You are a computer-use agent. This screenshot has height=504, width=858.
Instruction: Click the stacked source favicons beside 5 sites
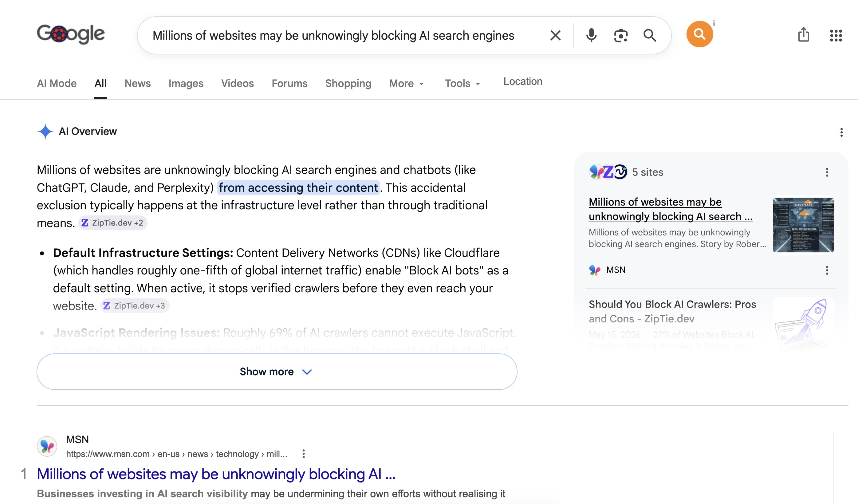(608, 172)
